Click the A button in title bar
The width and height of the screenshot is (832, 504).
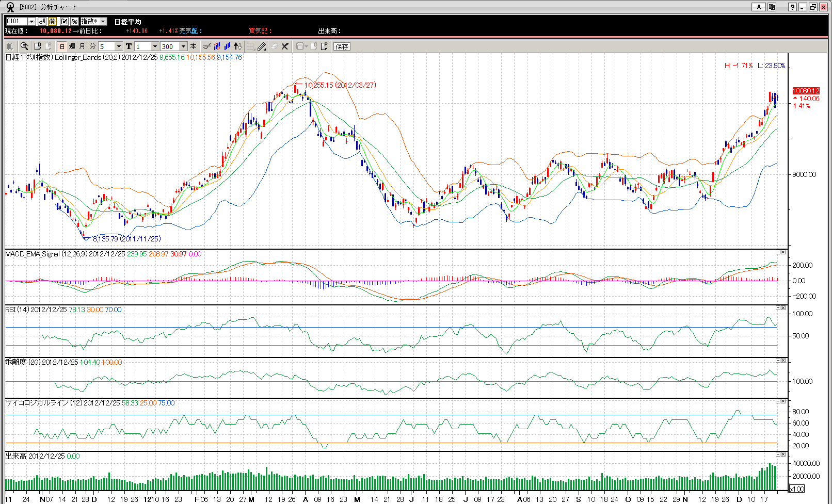[758, 7]
